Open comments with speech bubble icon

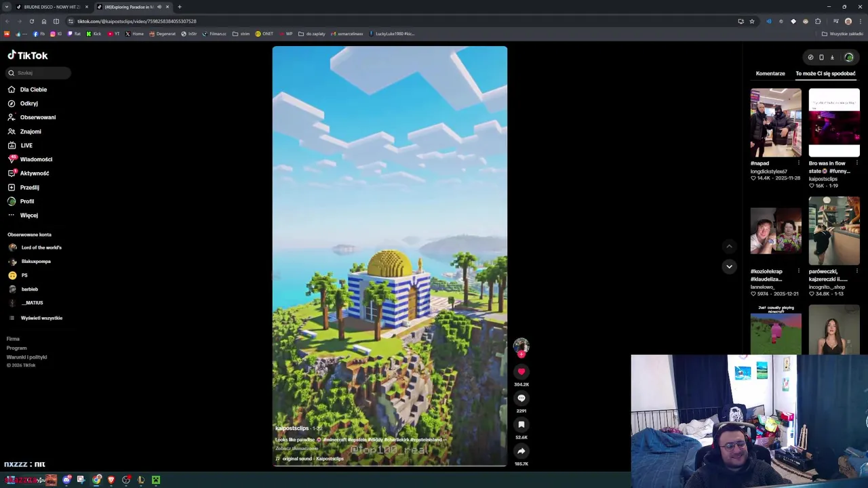coord(521,398)
